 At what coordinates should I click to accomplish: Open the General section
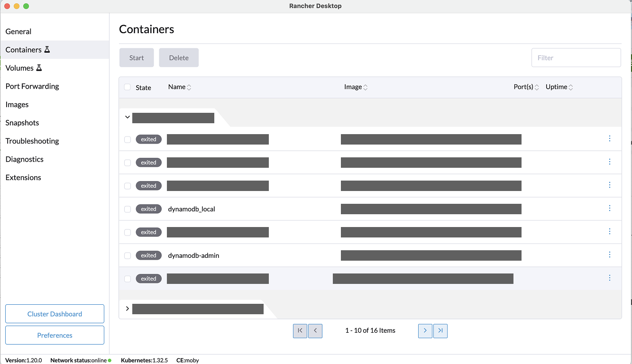coord(55,31)
